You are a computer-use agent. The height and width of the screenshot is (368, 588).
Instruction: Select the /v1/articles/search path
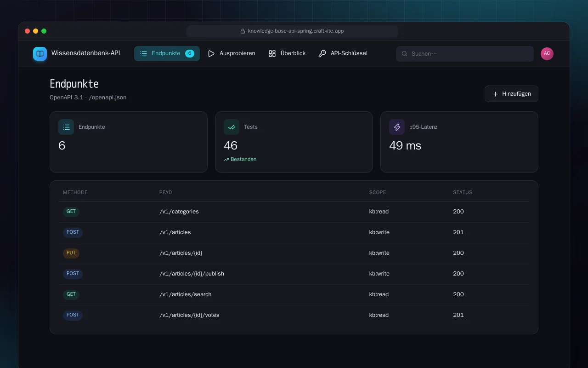click(186, 294)
